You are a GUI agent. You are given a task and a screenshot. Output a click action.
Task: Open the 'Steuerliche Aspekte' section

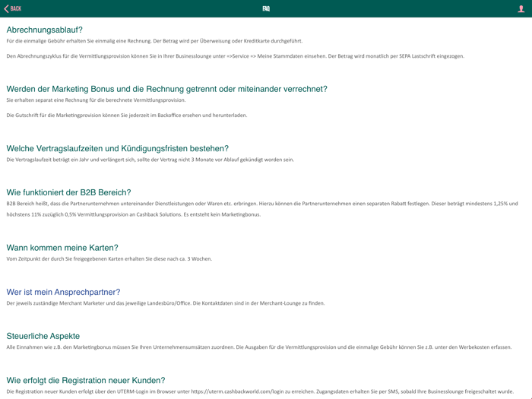tap(43, 336)
